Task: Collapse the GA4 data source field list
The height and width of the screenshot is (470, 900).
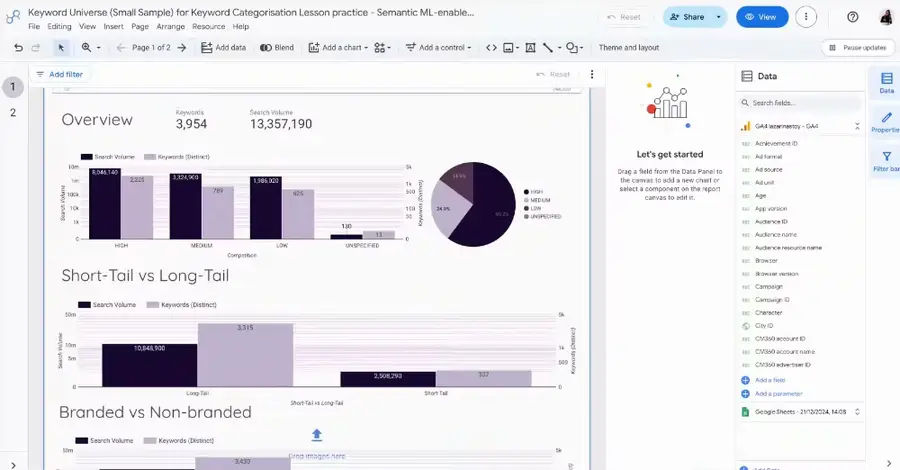Action: 857,126
